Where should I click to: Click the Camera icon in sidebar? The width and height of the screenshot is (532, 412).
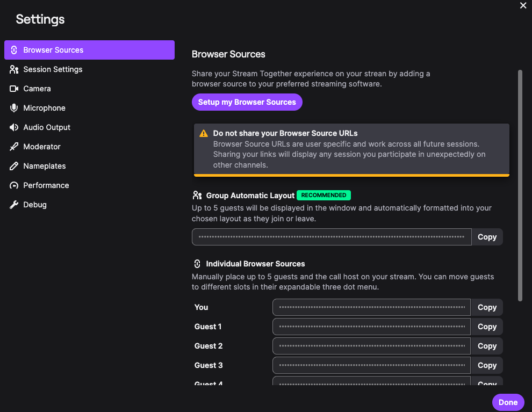pyautogui.click(x=14, y=89)
